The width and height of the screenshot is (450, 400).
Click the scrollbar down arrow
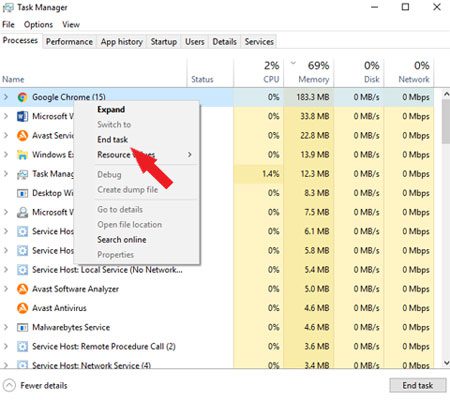pyautogui.click(x=446, y=363)
